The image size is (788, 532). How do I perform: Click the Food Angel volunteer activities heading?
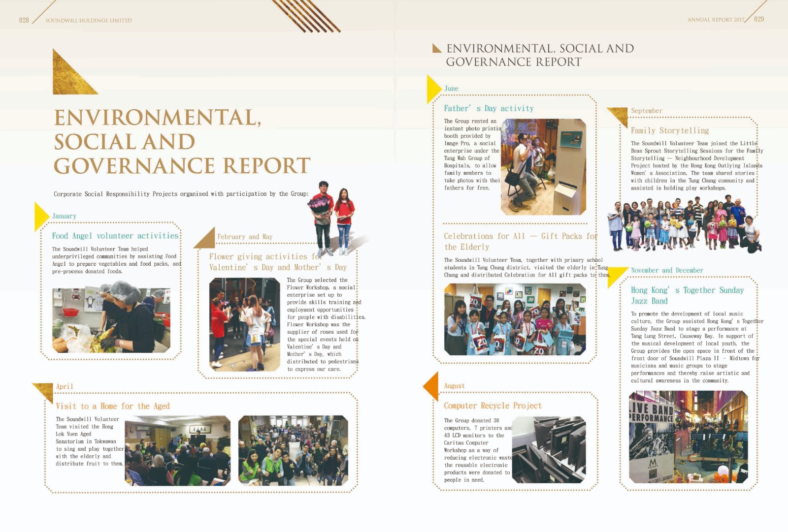tap(115, 236)
